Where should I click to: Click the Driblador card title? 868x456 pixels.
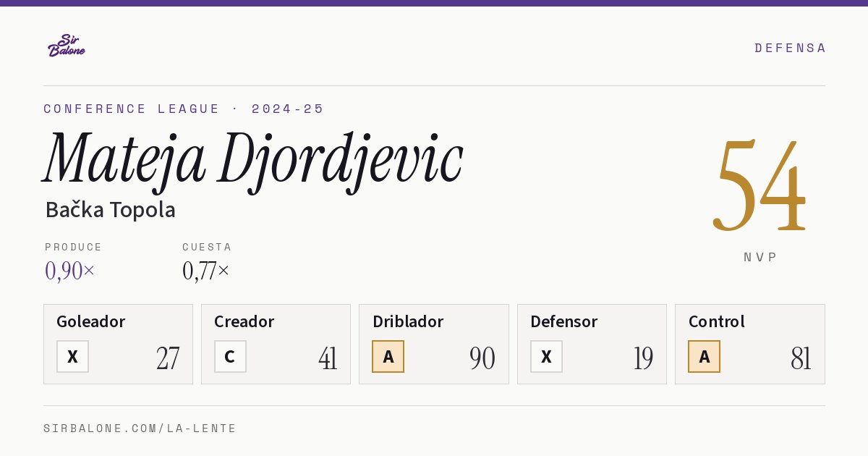pyautogui.click(x=408, y=321)
